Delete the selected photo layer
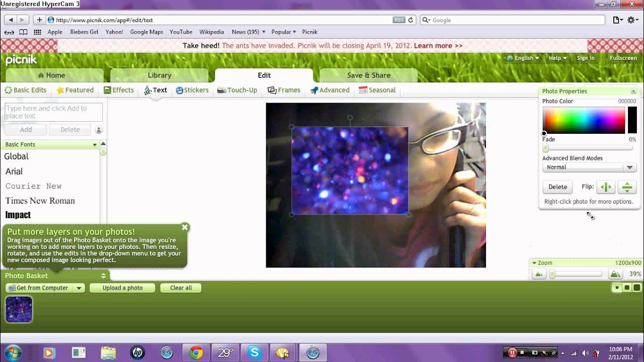 (x=557, y=187)
